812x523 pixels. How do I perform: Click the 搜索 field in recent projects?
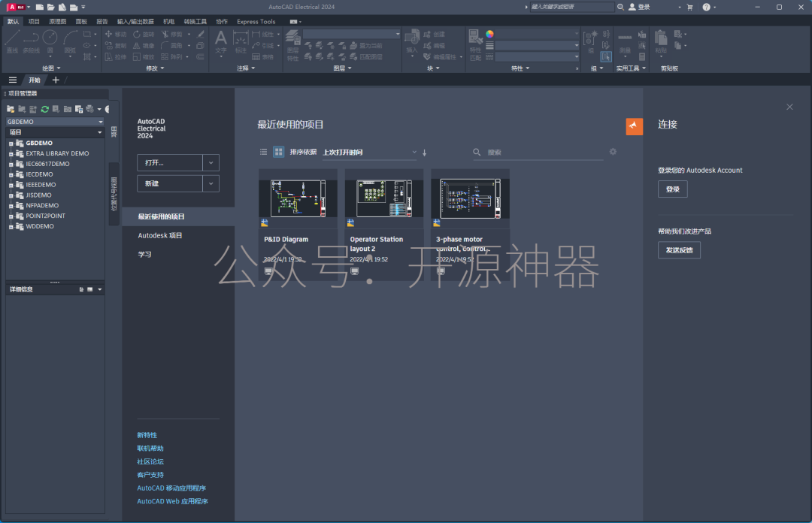click(538, 153)
